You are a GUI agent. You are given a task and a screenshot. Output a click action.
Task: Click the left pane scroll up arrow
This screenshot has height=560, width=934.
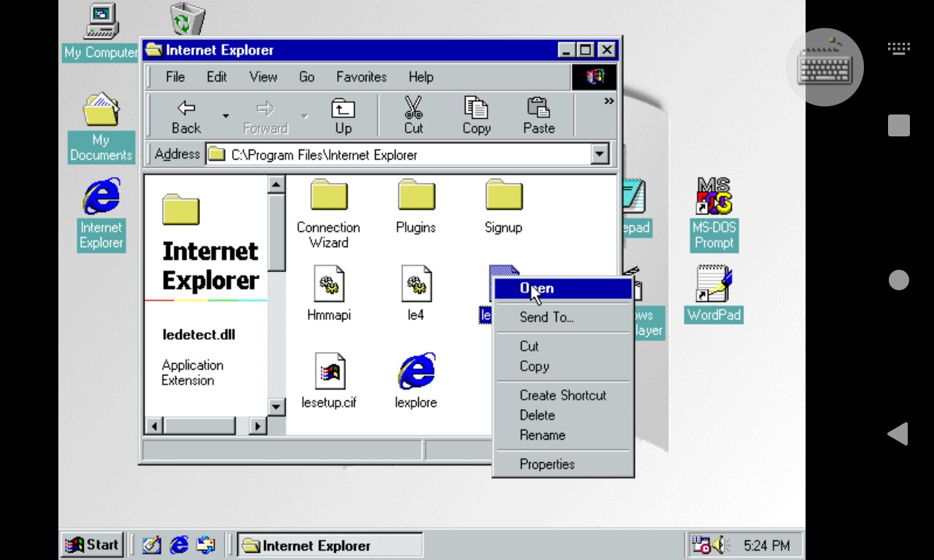click(x=276, y=184)
